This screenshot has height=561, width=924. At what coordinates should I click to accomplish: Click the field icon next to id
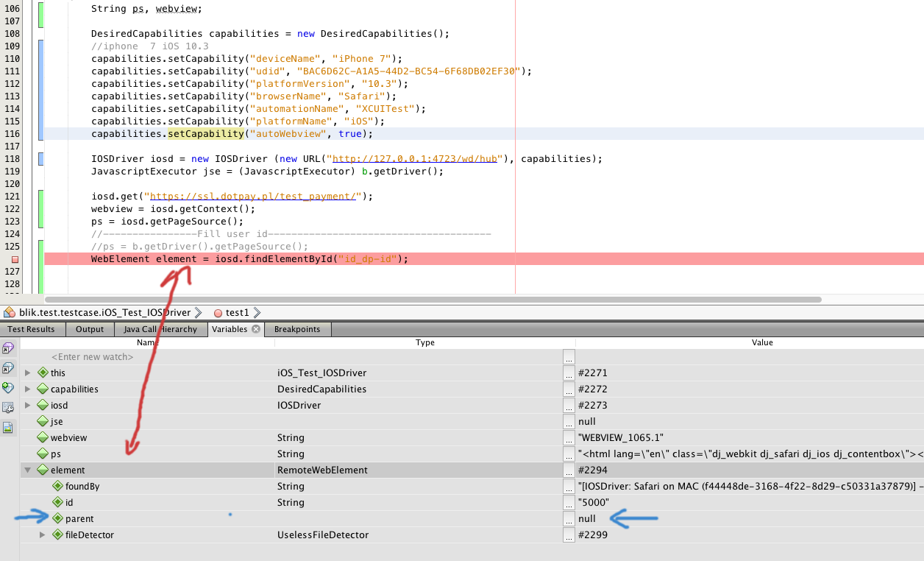[x=57, y=502]
